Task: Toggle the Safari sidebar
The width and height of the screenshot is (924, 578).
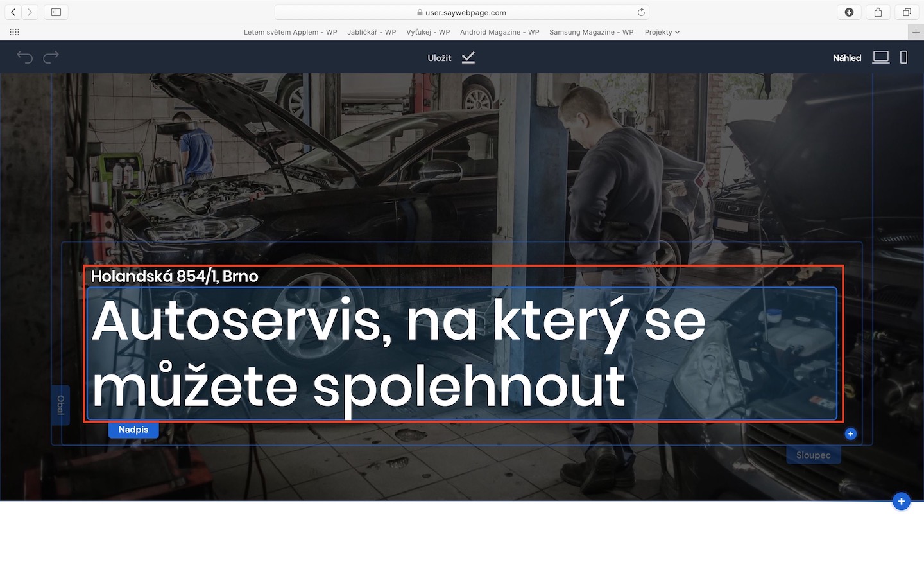Action: tap(56, 12)
